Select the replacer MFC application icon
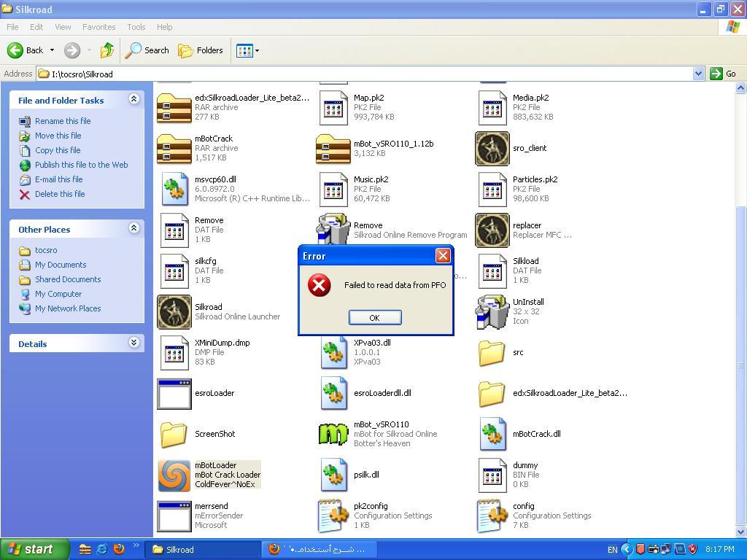Viewport: 747px width, 560px height. coord(492,230)
